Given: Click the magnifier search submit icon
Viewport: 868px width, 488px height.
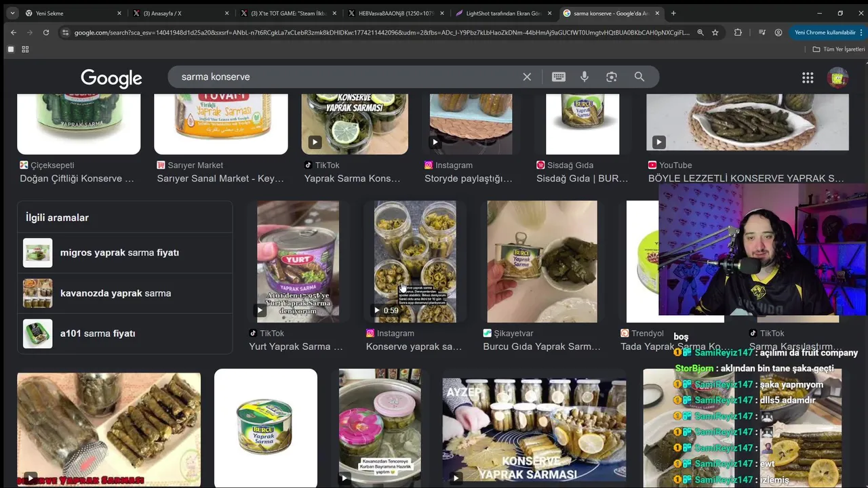Looking at the screenshot, I should tap(639, 77).
